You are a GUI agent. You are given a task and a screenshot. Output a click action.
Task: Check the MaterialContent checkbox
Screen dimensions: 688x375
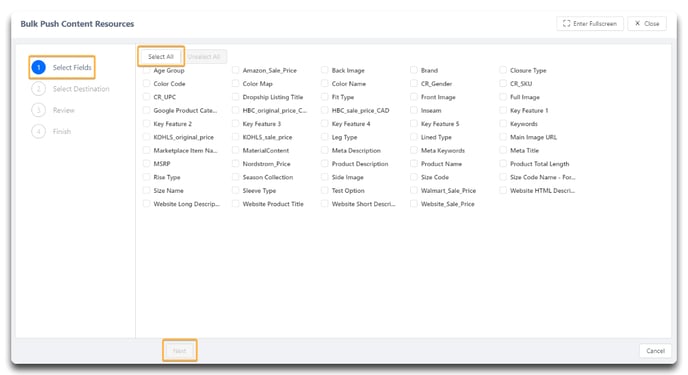click(x=236, y=150)
